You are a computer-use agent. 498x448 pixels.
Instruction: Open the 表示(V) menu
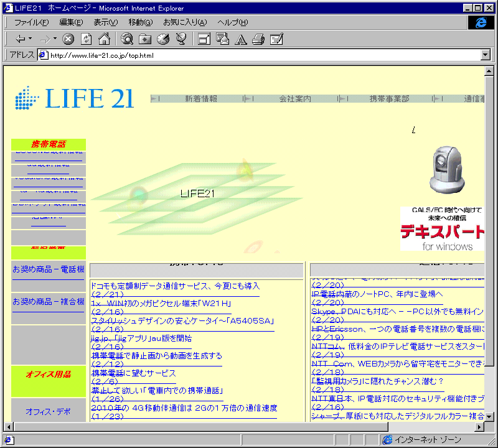[x=105, y=22]
